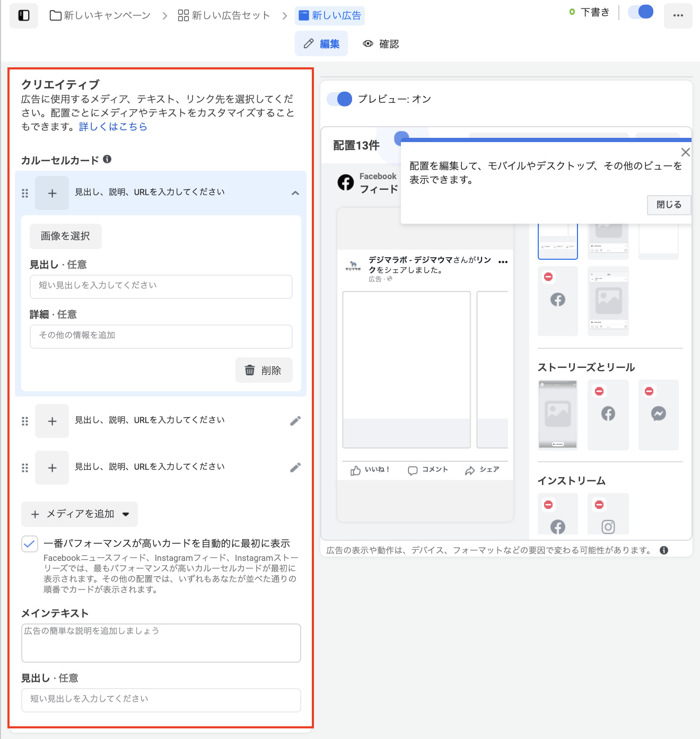Click pencil icon on second carousel card

[x=295, y=421]
